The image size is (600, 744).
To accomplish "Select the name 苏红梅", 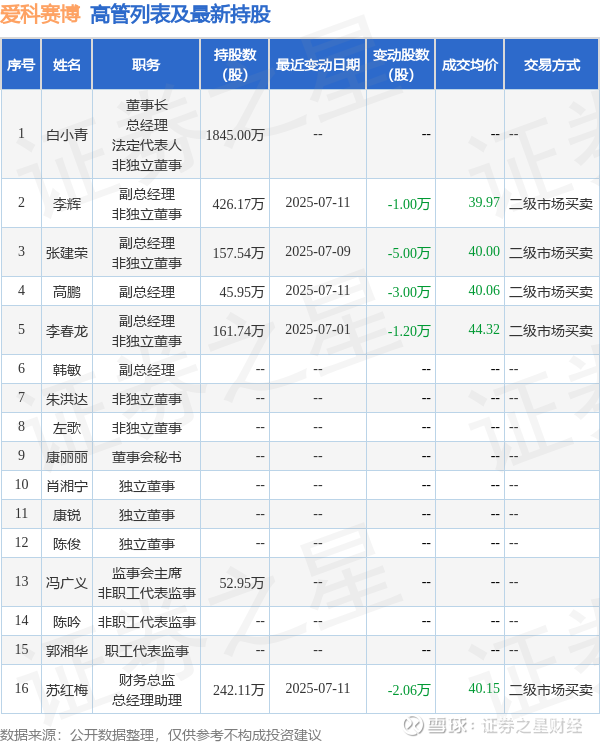I will point(67,689).
